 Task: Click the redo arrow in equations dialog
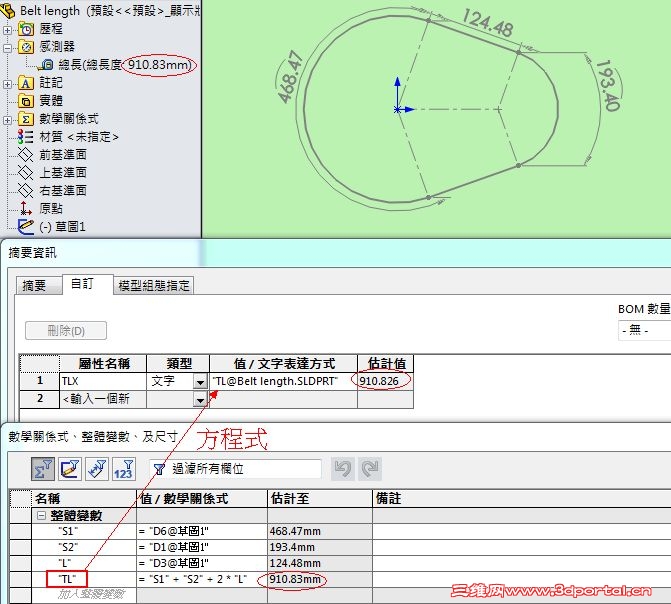[370, 469]
